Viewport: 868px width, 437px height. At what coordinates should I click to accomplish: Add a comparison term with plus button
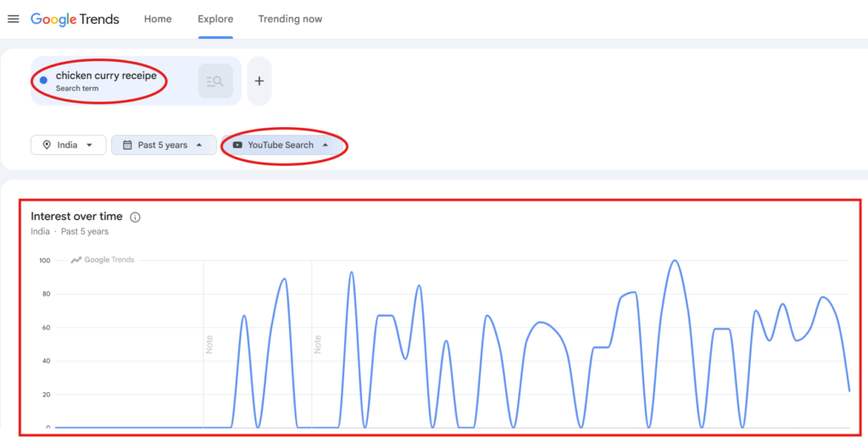point(259,80)
